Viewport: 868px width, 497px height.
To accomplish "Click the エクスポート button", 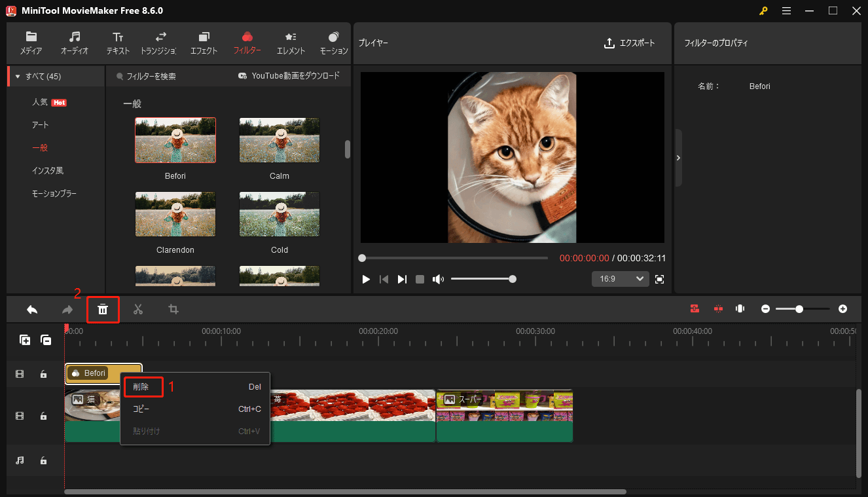I will point(630,43).
